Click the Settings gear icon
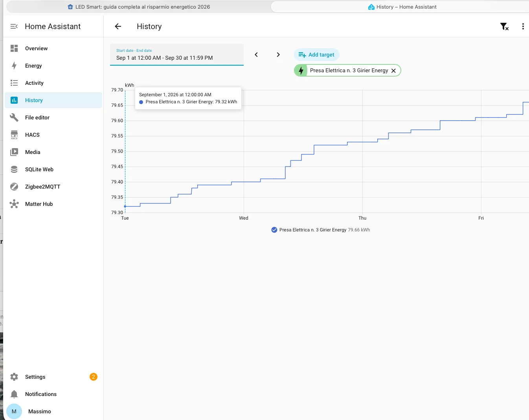529x420 pixels. pos(14,377)
